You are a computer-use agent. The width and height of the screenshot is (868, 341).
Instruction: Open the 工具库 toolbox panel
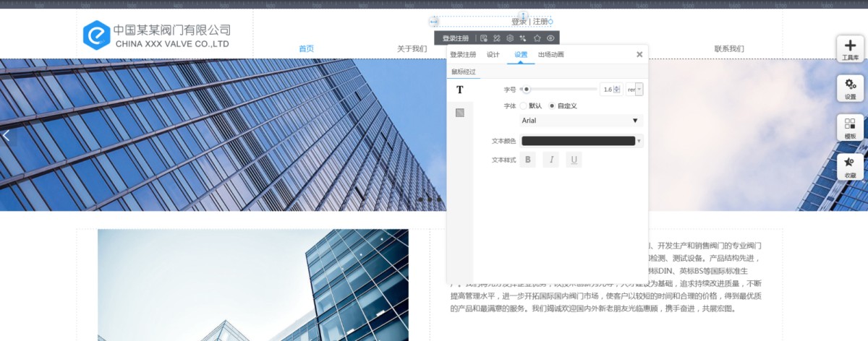pos(850,48)
